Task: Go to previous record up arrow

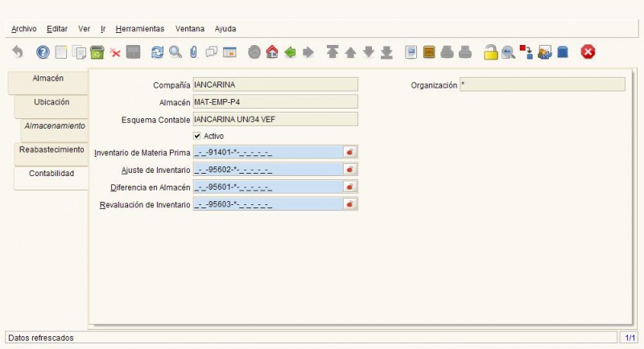Action: tap(350, 52)
